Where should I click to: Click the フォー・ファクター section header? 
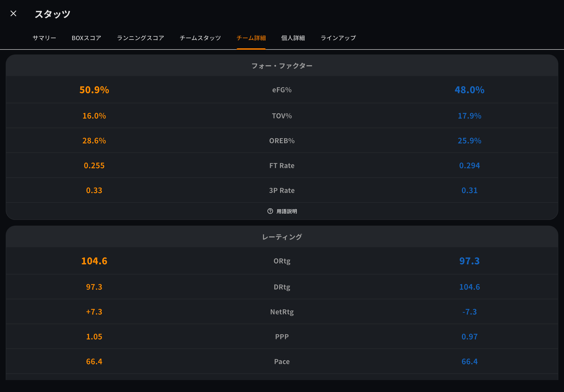click(x=282, y=65)
